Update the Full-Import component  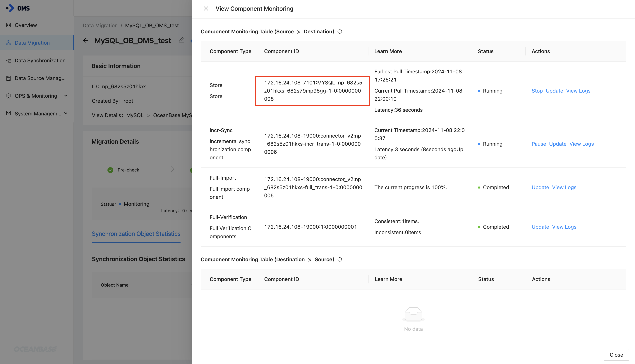pos(540,188)
